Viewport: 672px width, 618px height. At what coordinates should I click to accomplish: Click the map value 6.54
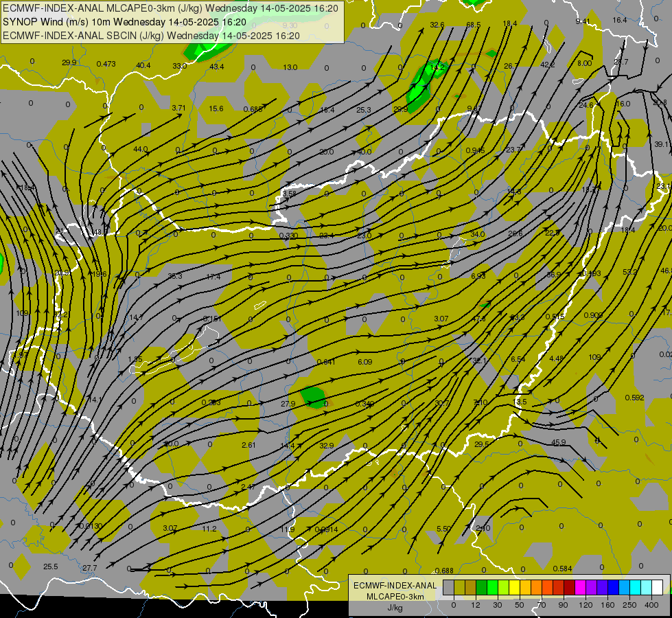coord(518,359)
